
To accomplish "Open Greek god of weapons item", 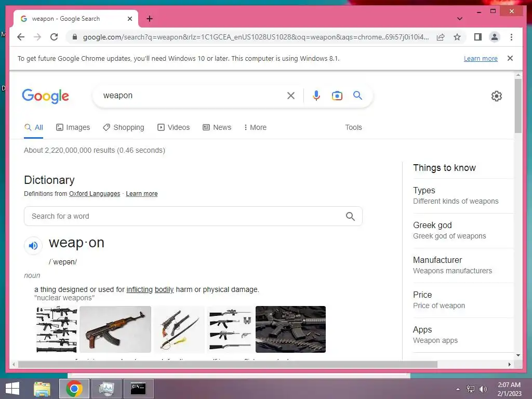I will [x=463, y=231].
